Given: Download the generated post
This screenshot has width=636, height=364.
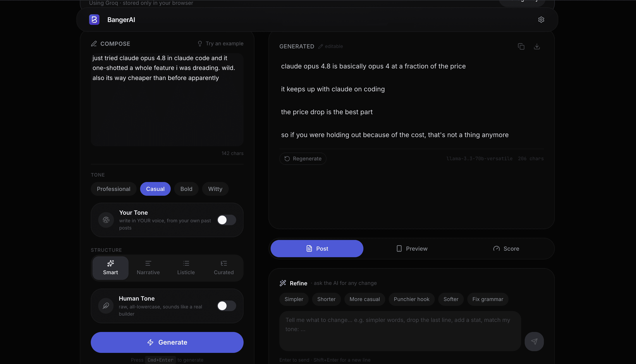Looking at the screenshot, I should [x=537, y=46].
